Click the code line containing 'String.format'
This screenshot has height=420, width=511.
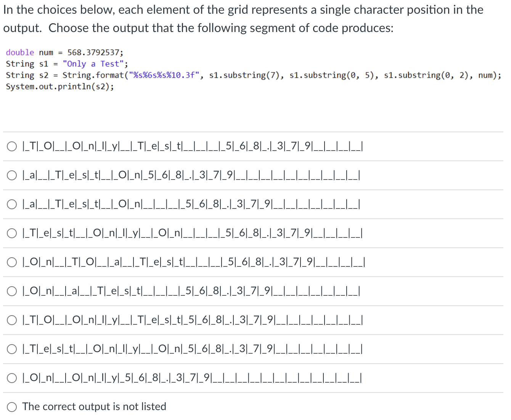(252, 75)
